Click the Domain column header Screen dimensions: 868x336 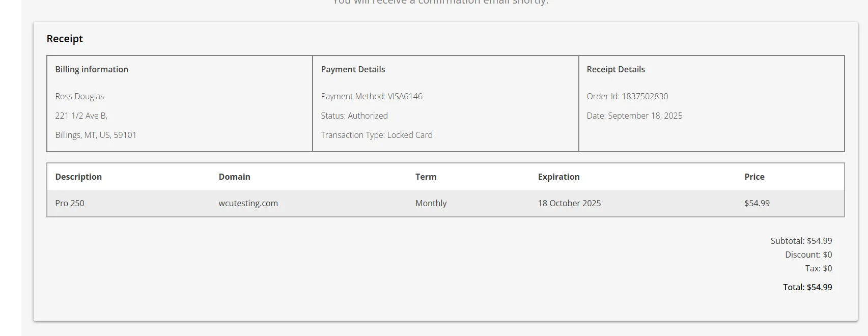tap(234, 177)
